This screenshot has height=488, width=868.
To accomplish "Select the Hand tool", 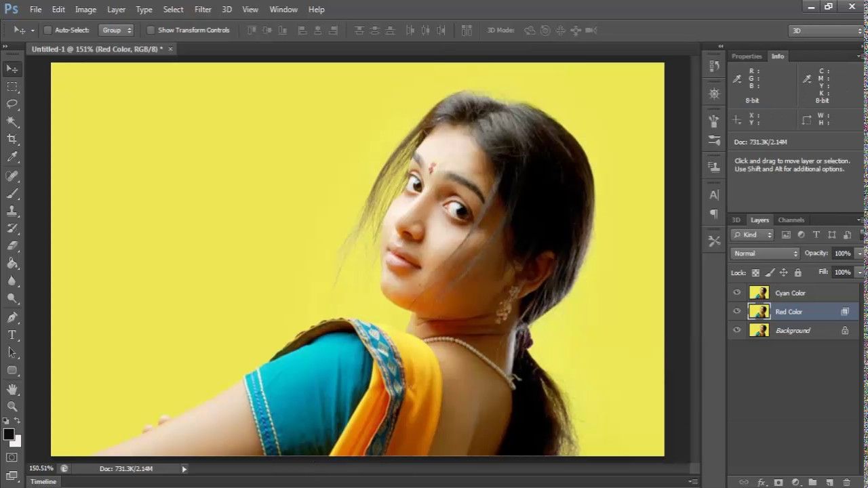I will [12, 390].
